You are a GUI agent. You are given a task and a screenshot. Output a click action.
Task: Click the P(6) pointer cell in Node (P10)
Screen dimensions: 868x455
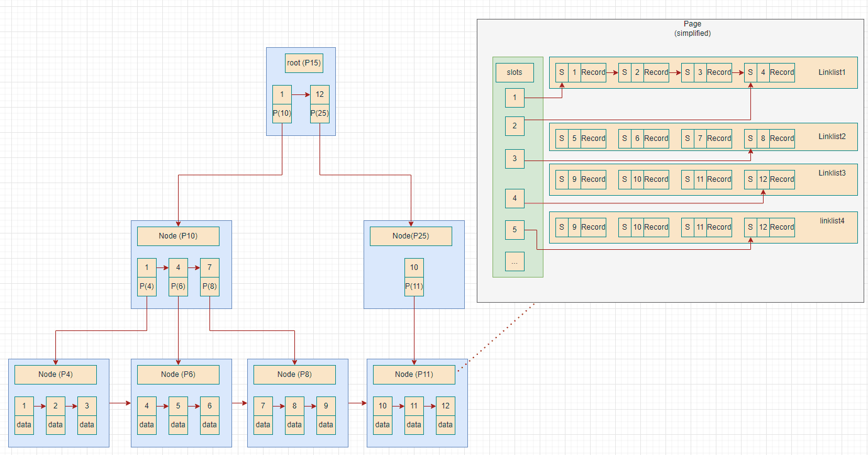point(178,286)
